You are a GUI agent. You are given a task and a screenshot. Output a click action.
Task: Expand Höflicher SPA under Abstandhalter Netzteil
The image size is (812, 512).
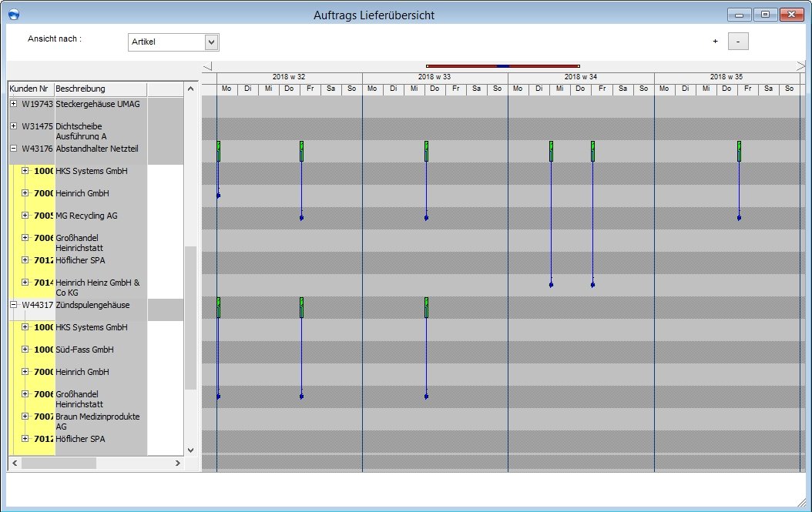click(x=25, y=259)
